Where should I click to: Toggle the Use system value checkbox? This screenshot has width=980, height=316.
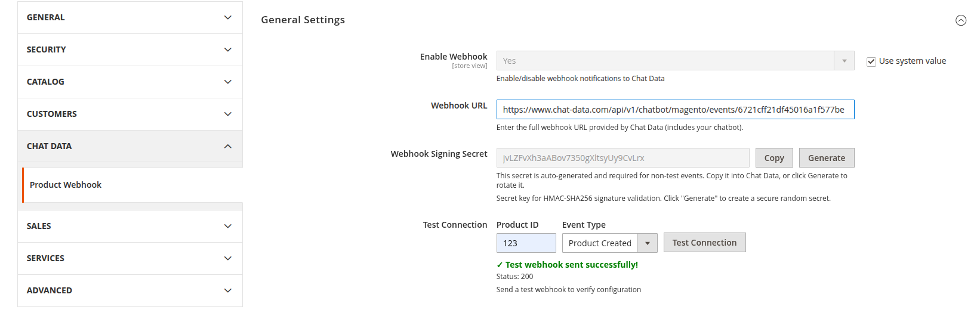[871, 61]
